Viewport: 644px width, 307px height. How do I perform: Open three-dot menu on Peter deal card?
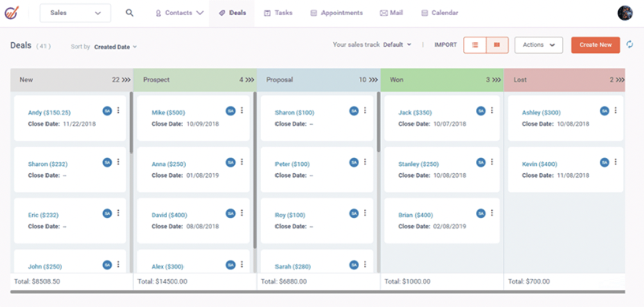(x=365, y=162)
